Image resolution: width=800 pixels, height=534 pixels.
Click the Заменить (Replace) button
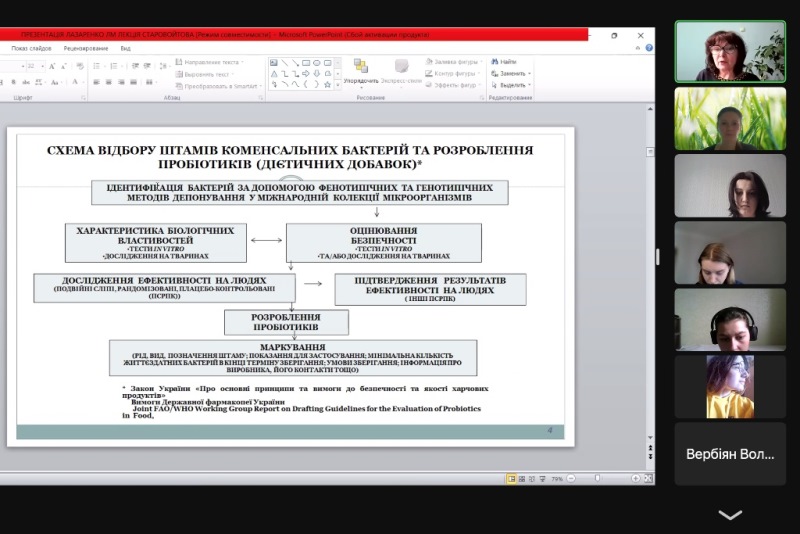point(513,73)
